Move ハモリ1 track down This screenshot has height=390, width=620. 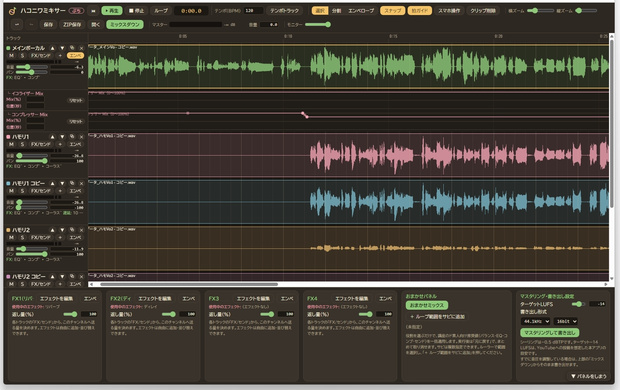(x=62, y=136)
